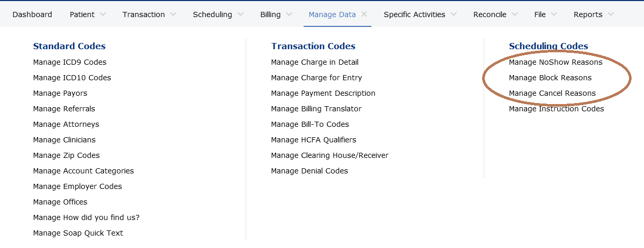Open the Scheduling dropdown chevron

pyautogui.click(x=241, y=14)
